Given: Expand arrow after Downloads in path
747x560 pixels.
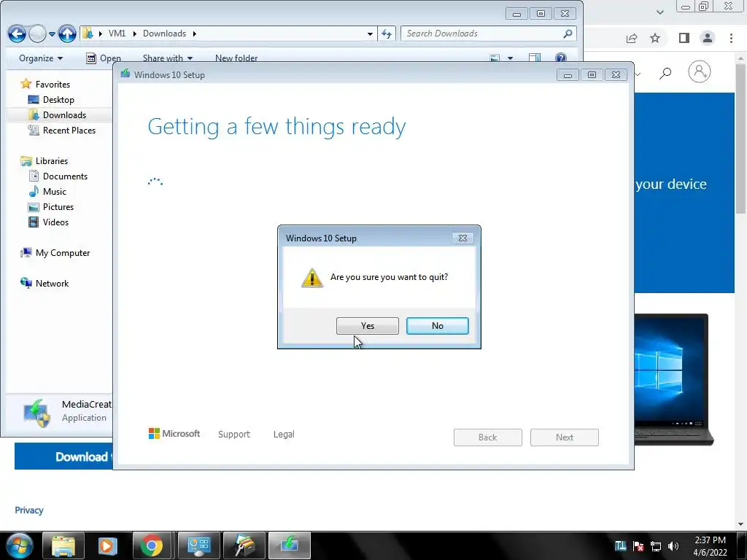Looking at the screenshot, I should point(194,34).
